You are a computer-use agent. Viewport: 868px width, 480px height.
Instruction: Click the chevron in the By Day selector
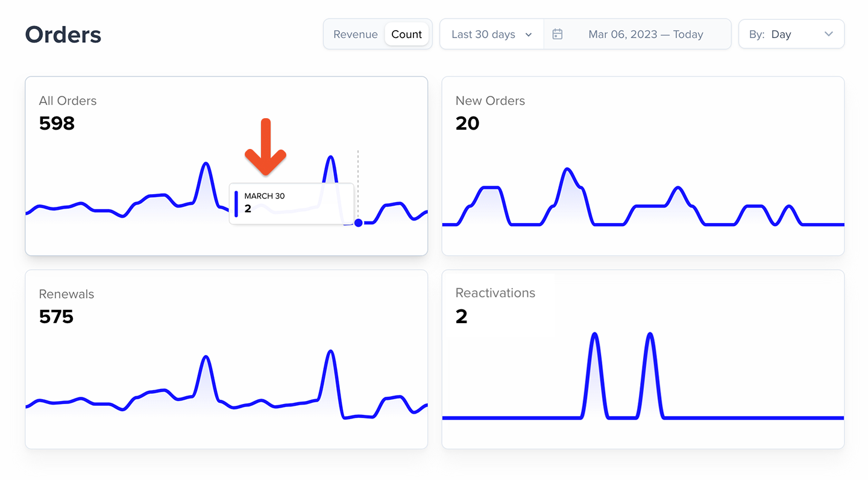tap(828, 34)
